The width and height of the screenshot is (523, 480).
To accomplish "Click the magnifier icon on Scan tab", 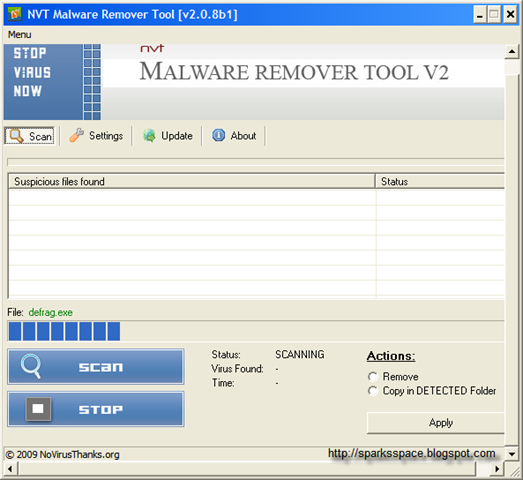I will point(16,136).
